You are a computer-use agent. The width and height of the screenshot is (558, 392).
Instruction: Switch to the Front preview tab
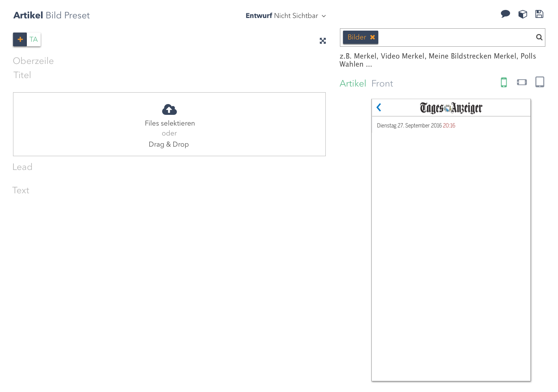[382, 83]
